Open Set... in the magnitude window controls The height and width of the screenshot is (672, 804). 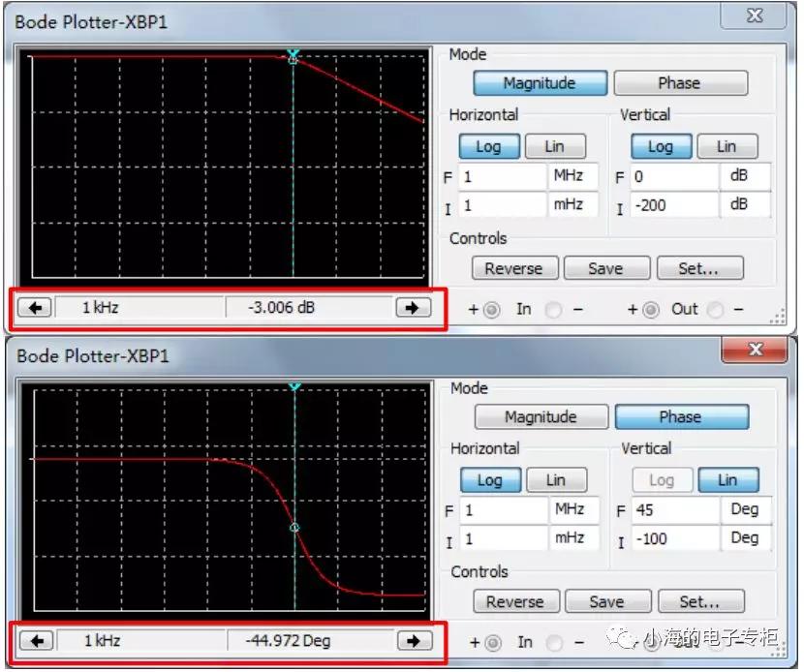click(699, 268)
